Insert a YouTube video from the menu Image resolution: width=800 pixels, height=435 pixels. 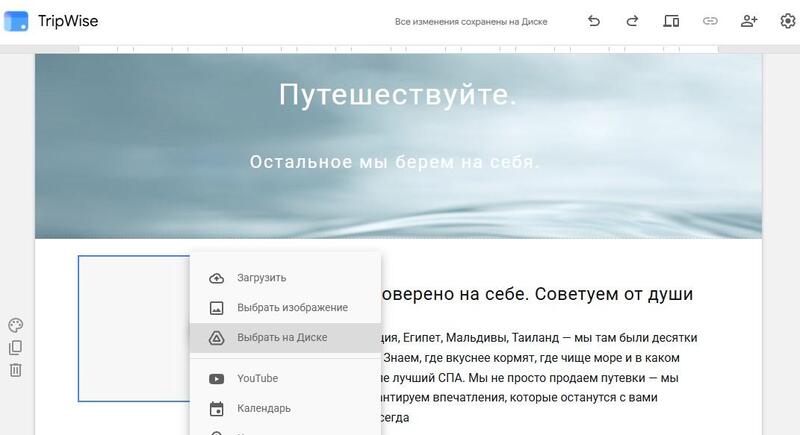tap(285, 379)
